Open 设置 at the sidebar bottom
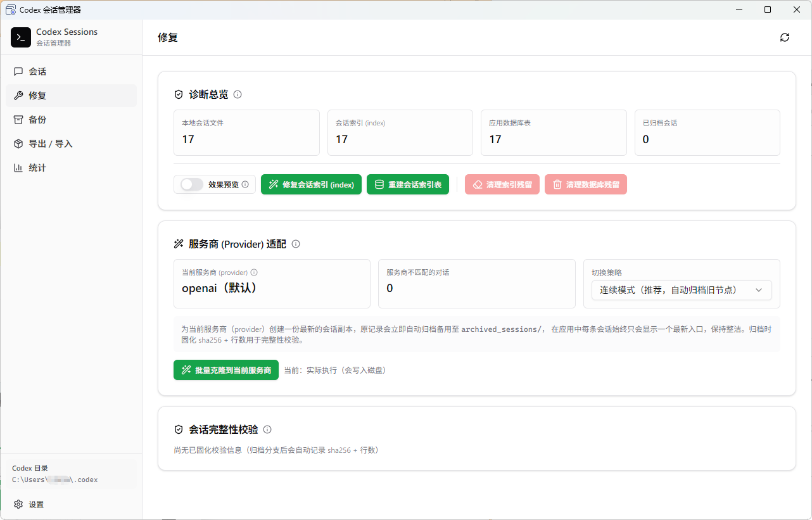This screenshot has width=812, height=520. click(x=71, y=505)
